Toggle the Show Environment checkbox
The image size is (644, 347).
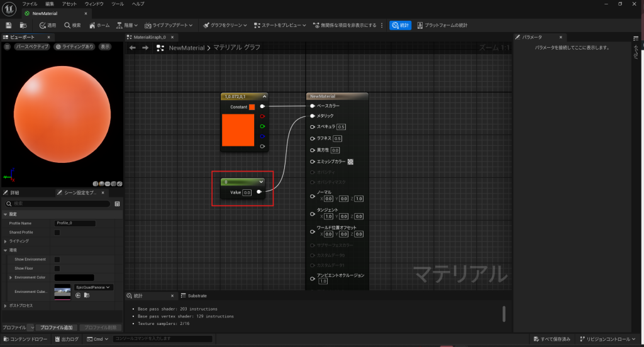(x=57, y=259)
